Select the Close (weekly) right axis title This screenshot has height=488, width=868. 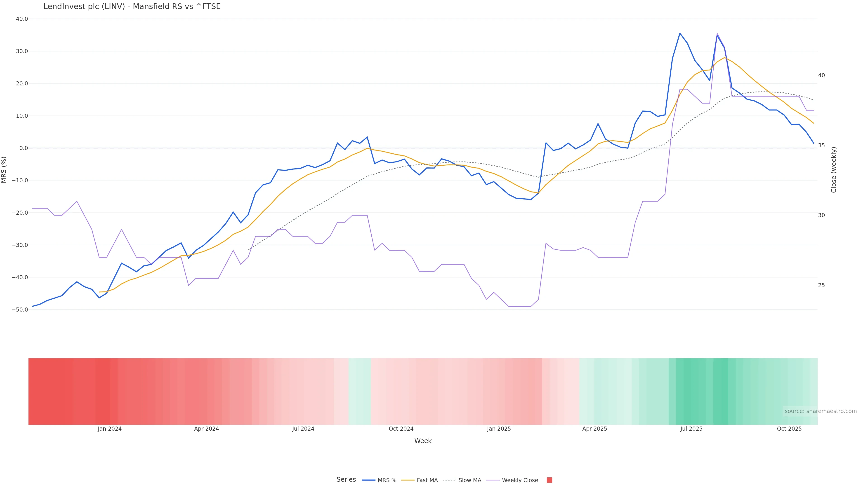point(834,170)
